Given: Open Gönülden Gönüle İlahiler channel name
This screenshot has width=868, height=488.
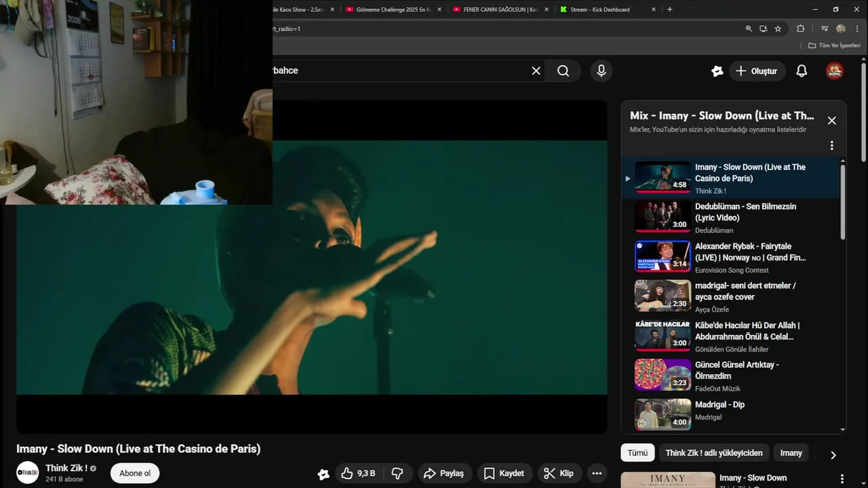Looking at the screenshot, I should click(732, 350).
